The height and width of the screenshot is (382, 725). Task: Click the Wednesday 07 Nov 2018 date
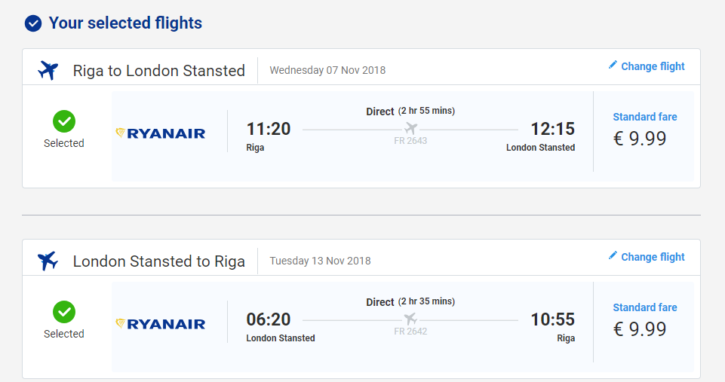click(327, 70)
